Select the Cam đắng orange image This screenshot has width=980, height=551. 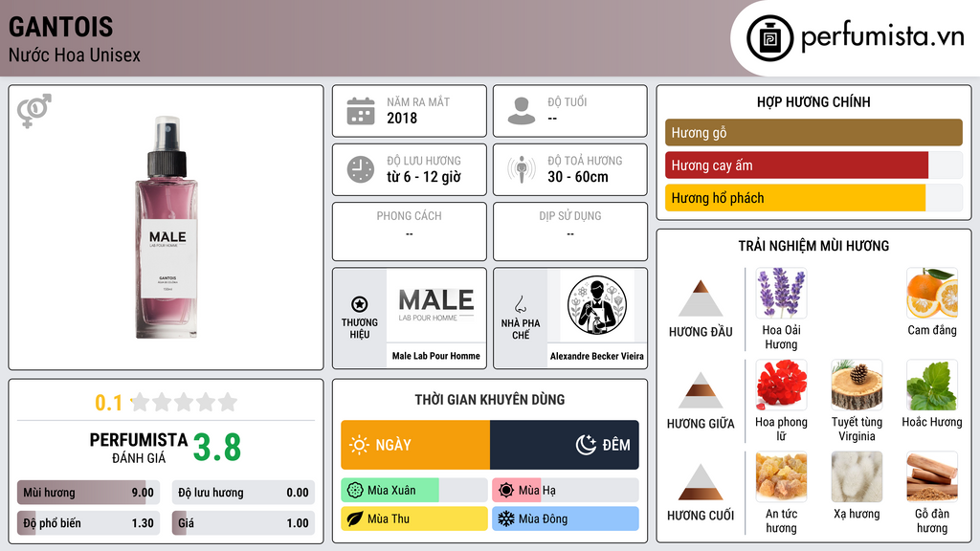932,293
